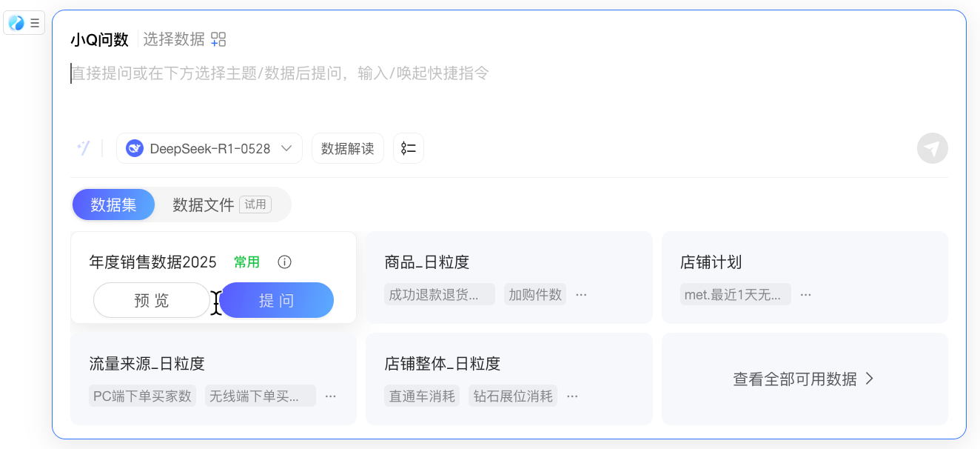The height and width of the screenshot is (449, 980).
Task: Switch to the 数据集 tab
Action: [113, 204]
